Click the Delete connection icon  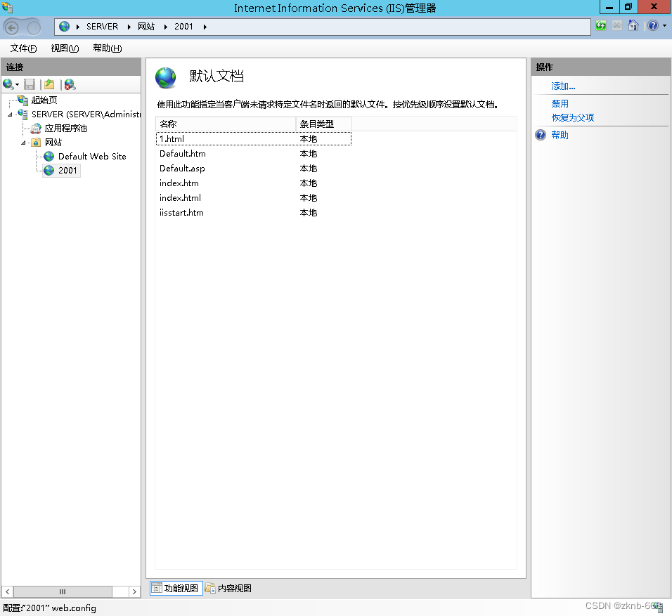(70, 84)
